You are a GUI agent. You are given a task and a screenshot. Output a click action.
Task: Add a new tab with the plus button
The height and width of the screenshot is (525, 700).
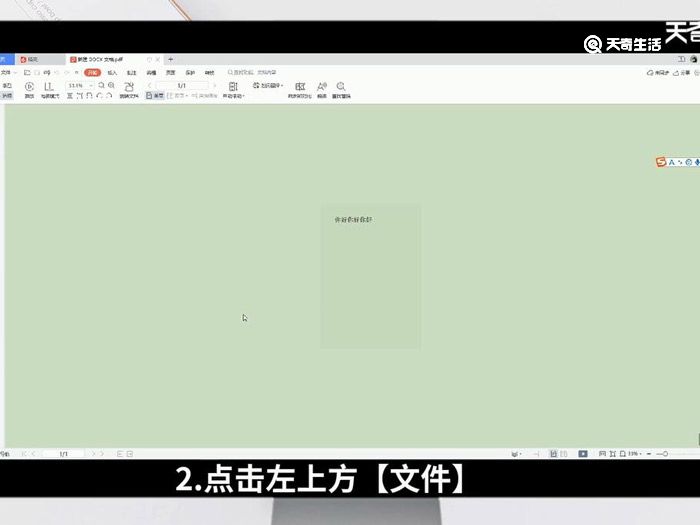pos(171,59)
